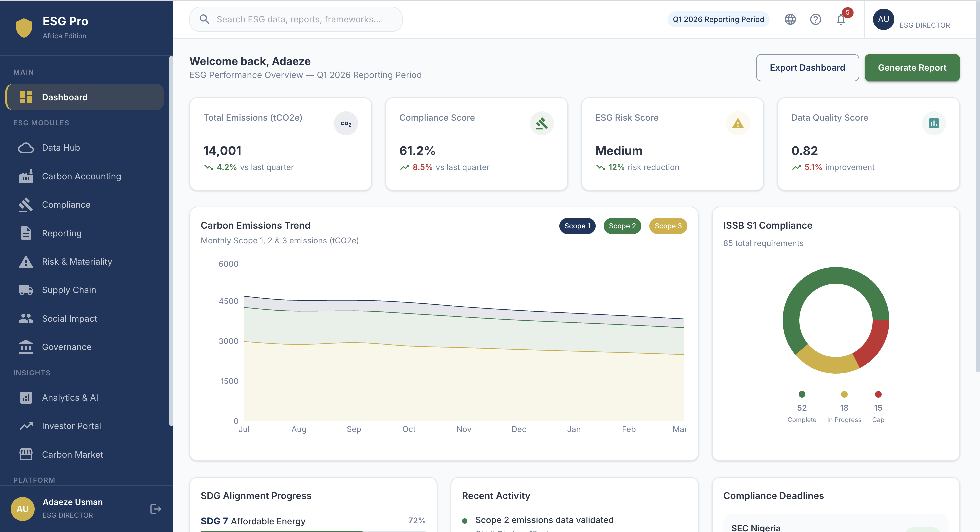Click the Generate Report button
This screenshot has width=980, height=532.
[912, 67]
